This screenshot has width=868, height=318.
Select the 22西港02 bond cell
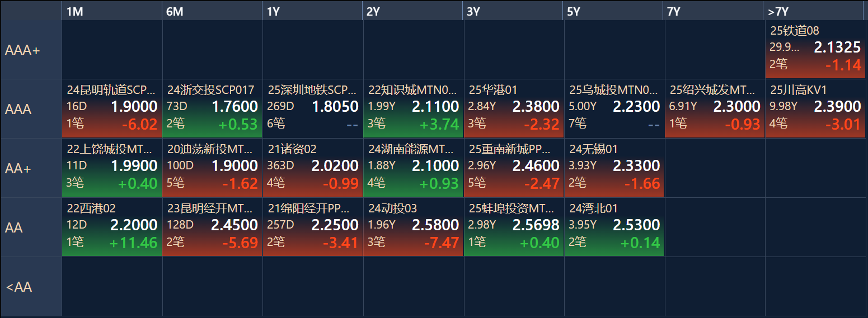(112, 227)
